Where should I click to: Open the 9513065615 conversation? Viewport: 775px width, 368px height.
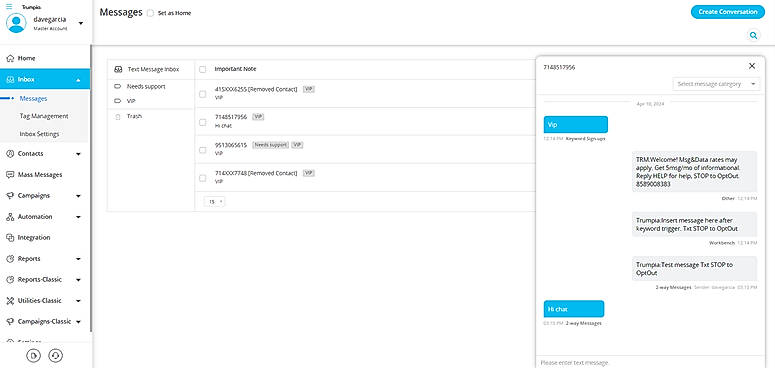pos(230,145)
